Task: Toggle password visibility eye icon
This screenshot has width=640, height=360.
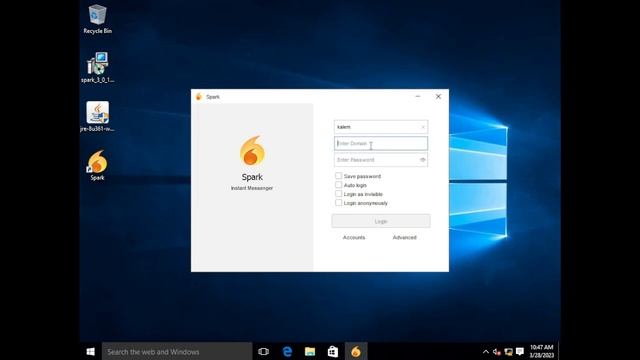Action: point(423,160)
